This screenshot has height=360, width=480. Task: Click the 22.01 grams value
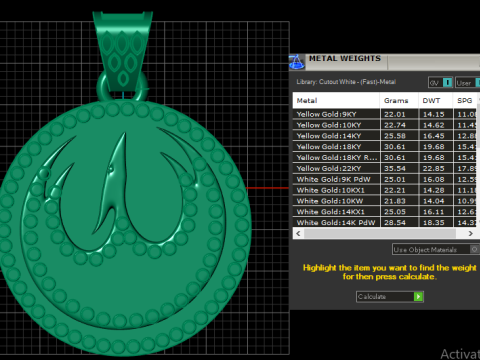395,114
